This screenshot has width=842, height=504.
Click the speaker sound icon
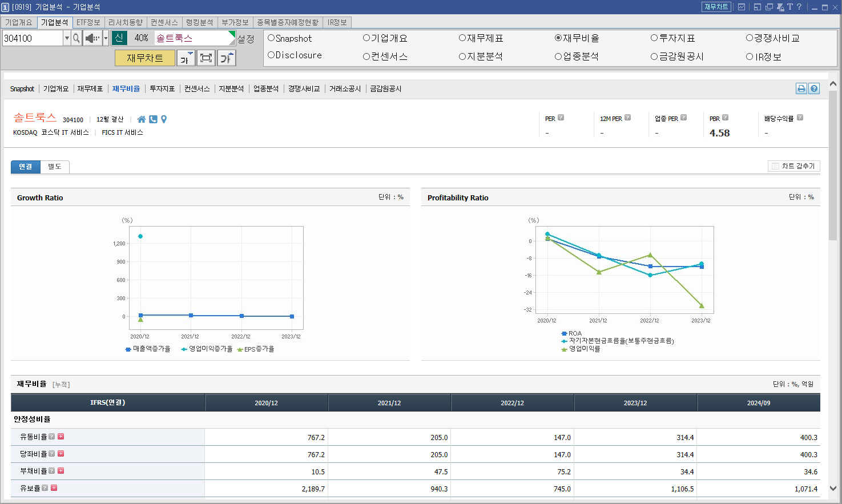click(x=92, y=38)
